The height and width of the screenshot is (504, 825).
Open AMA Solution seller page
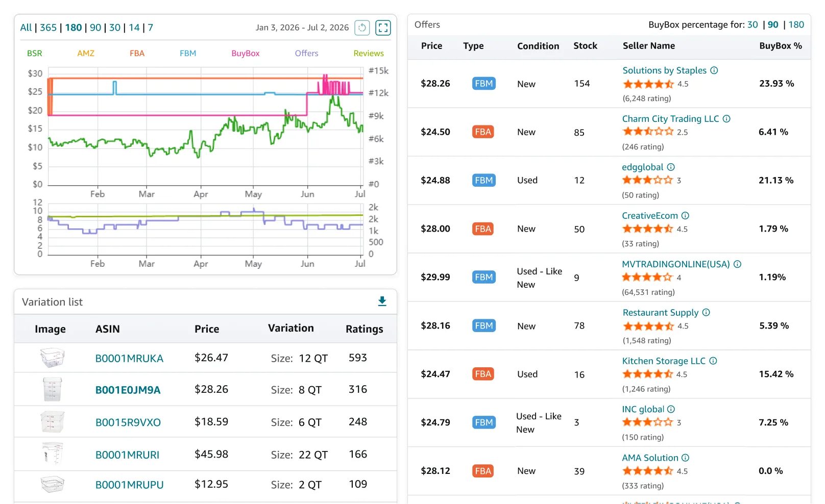tap(650, 458)
